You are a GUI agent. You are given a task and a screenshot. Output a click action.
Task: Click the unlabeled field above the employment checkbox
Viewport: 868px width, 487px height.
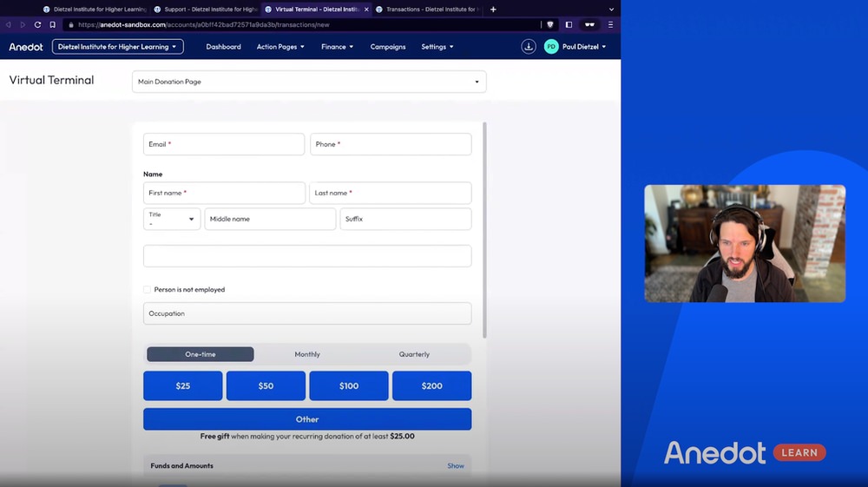point(307,256)
